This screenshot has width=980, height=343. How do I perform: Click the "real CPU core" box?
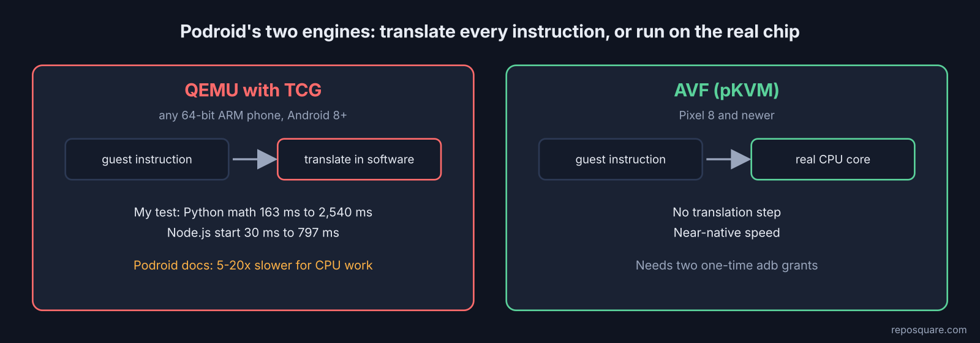[833, 159]
